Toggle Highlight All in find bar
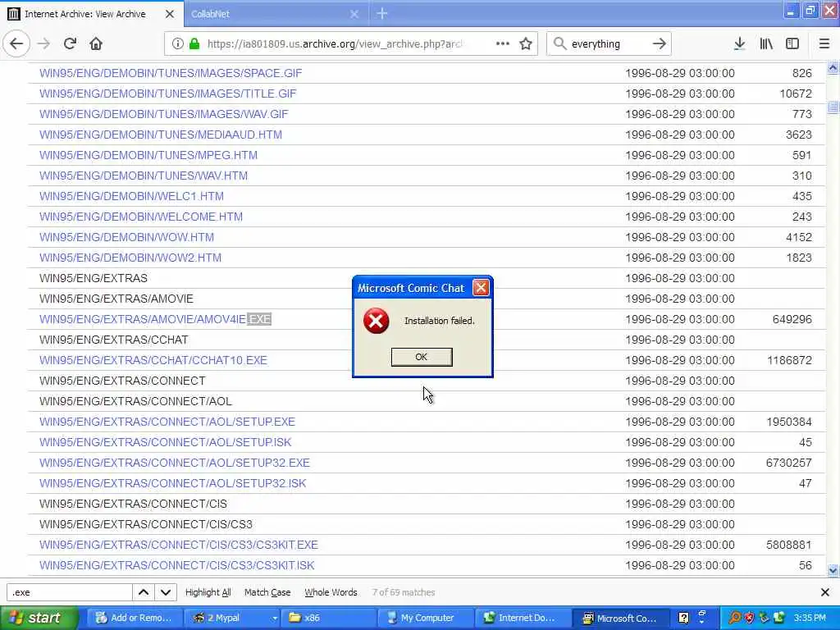 208,592
